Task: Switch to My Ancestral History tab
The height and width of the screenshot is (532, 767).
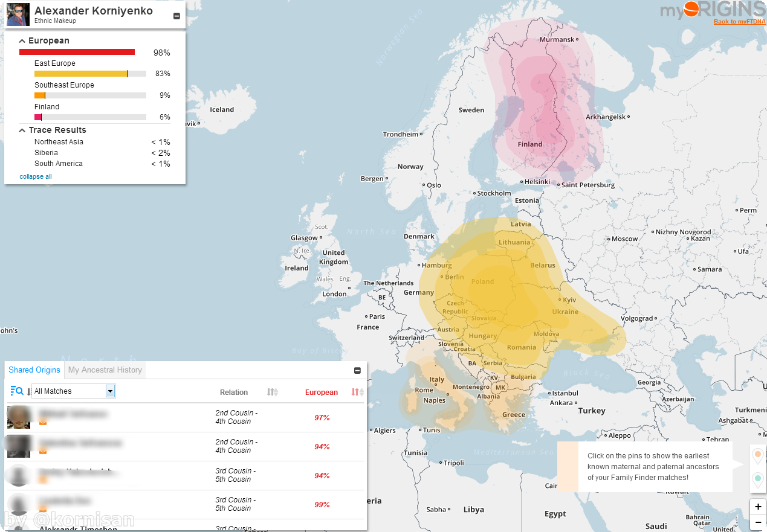Action: click(x=105, y=370)
